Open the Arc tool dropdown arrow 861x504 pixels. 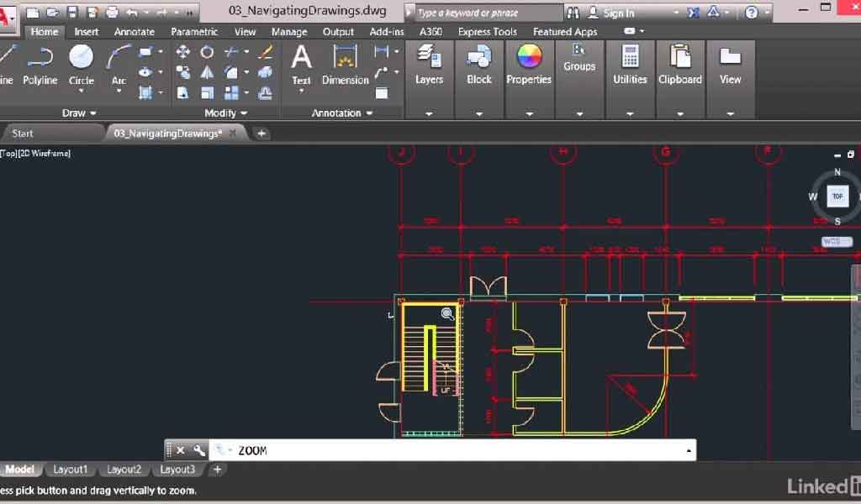119,91
